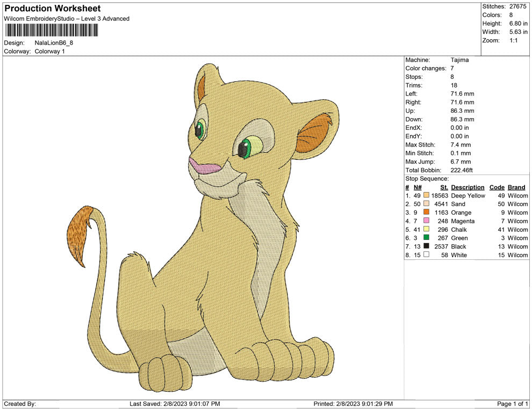Screen dimensions: 532x409
Task: Select the Colorway 1 label
Action: [49, 52]
